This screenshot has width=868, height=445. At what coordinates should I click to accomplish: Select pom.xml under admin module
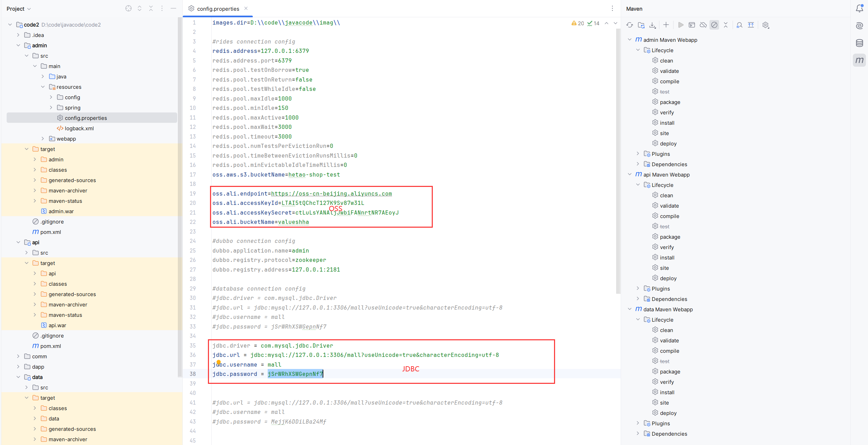(50, 232)
